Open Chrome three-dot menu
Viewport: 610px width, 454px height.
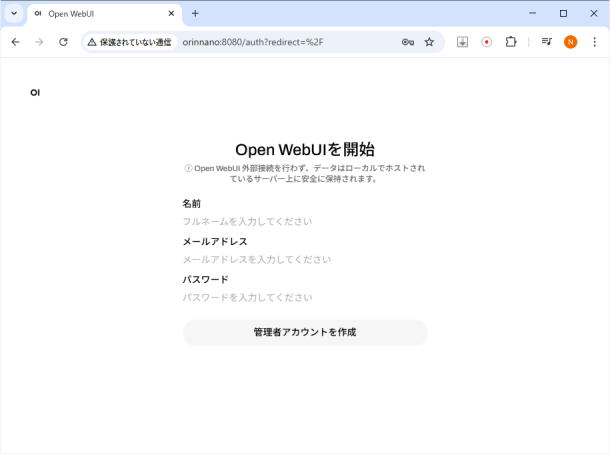coord(594,42)
